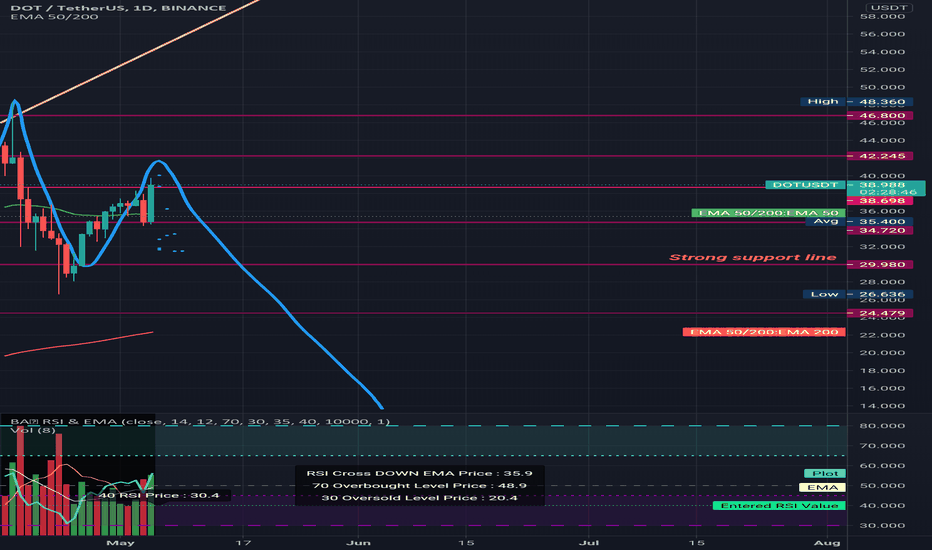
Task: Select the 35.400 average price value
Action: coord(882,222)
